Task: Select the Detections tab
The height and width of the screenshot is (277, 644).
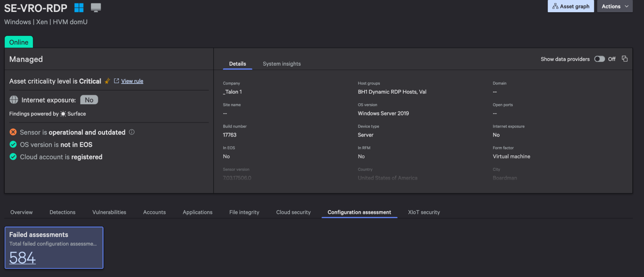Action: click(x=62, y=212)
